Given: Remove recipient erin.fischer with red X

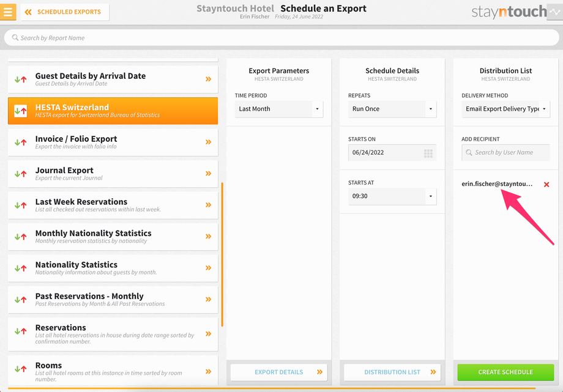Looking at the screenshot, I should [x=546, y=185].
